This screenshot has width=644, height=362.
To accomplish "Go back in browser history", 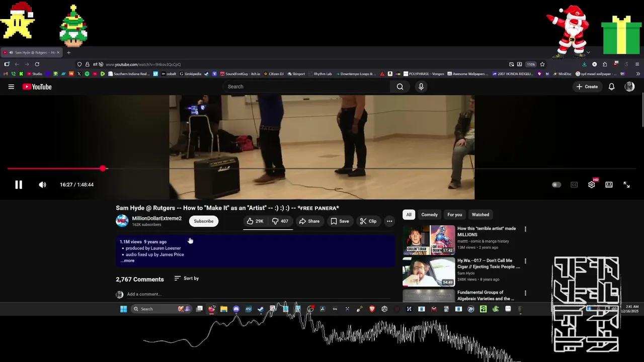I will [17, 64].
